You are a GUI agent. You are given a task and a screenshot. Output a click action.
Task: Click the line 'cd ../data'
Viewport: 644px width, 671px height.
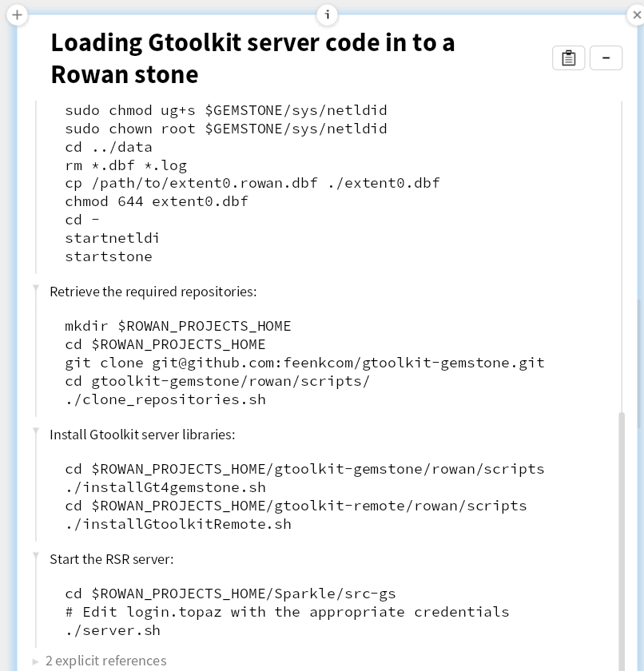pos(109,147)
